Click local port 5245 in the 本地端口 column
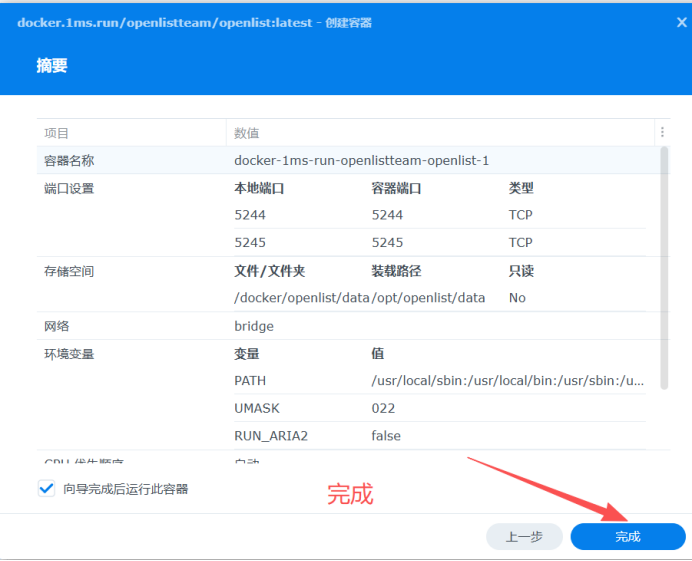692x561 pixels. click(x=250, y=243)
